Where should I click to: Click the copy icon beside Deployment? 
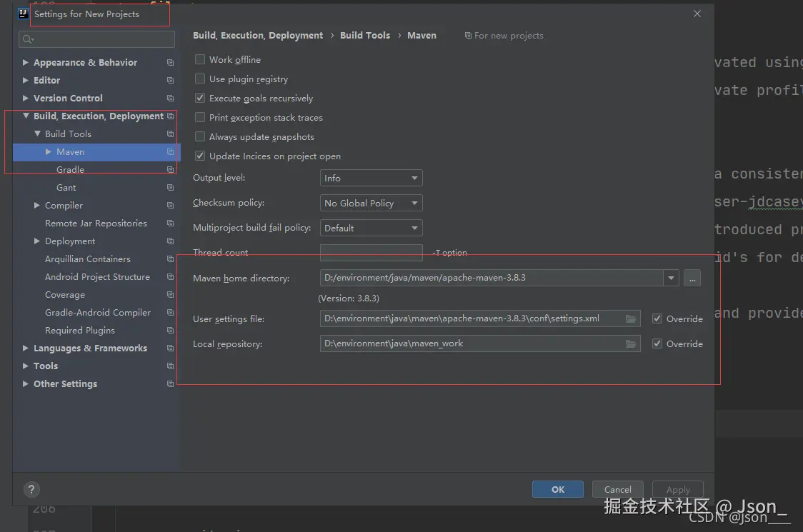pyautogui.click(x=171, y=241)
